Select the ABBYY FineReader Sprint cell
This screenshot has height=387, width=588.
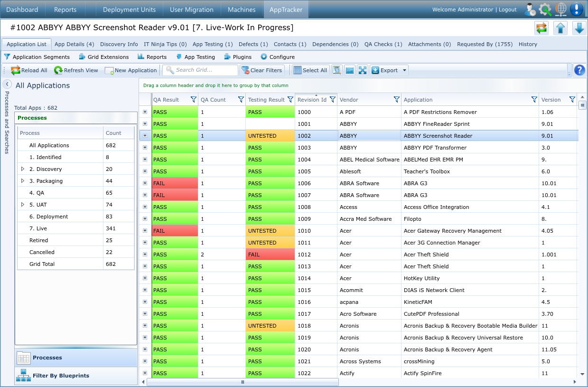pos(470,124)
